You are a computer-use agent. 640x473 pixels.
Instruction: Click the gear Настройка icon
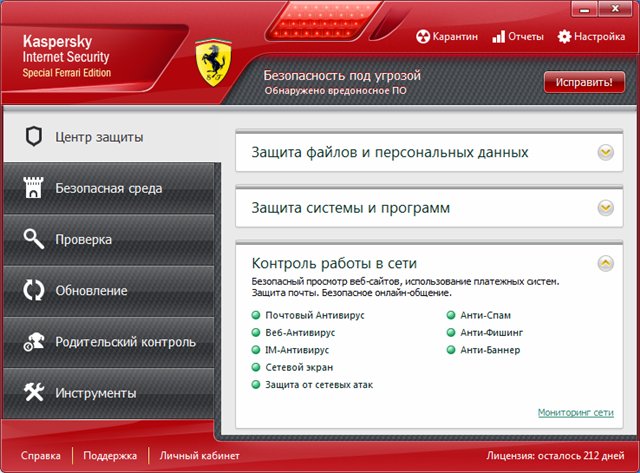[564, 37]
